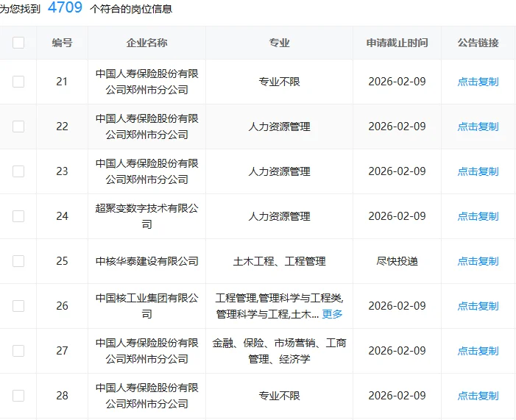516x420 pixels.
Task: Select company name in row 27
Action: pos(146,351)
